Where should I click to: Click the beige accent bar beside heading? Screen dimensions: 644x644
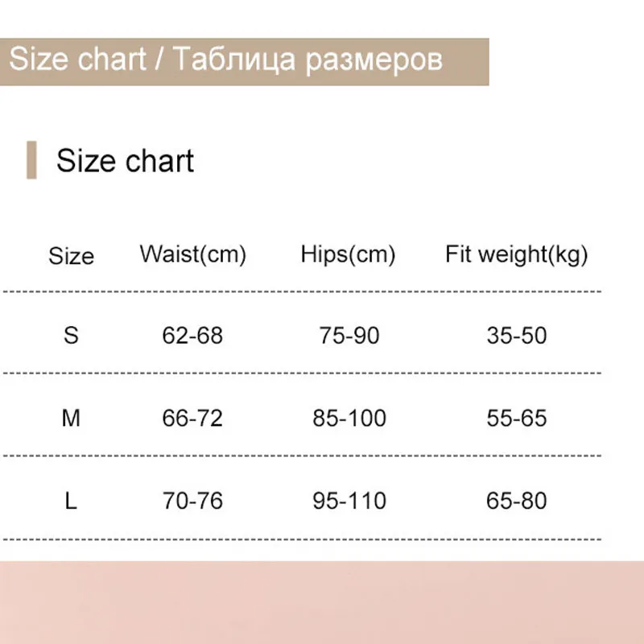click(x=31, y=159)
